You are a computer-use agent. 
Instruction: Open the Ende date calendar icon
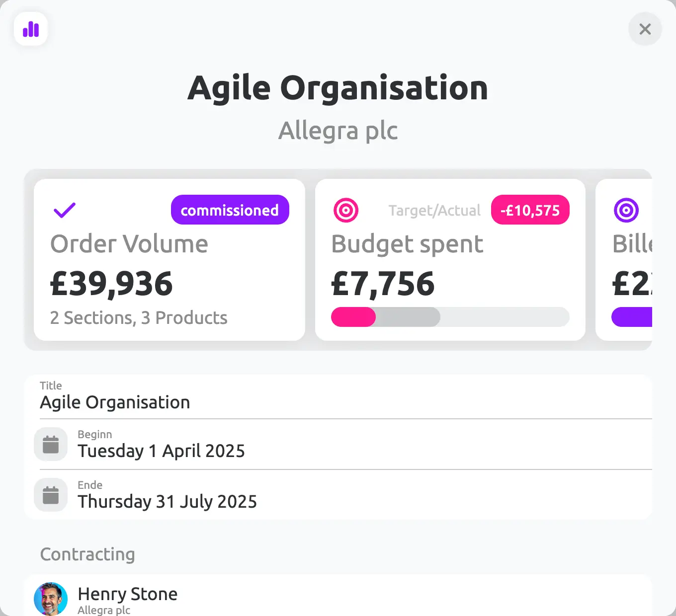tap(51, 495)
